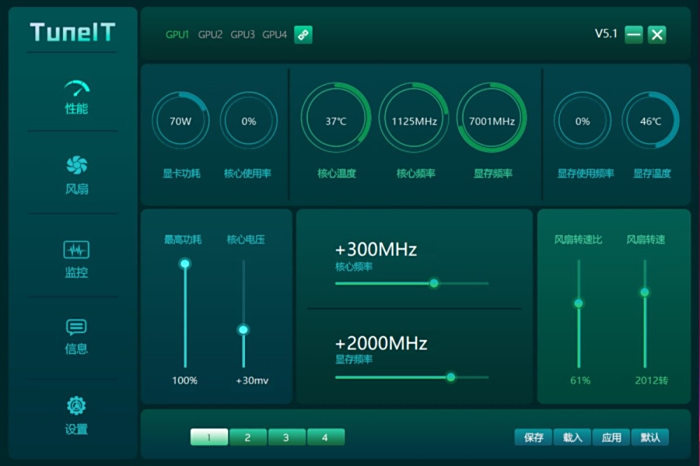The image size is (700, 466).
Task: Click the 最高功耗 power limit slider handle
Action: point(185,264)
